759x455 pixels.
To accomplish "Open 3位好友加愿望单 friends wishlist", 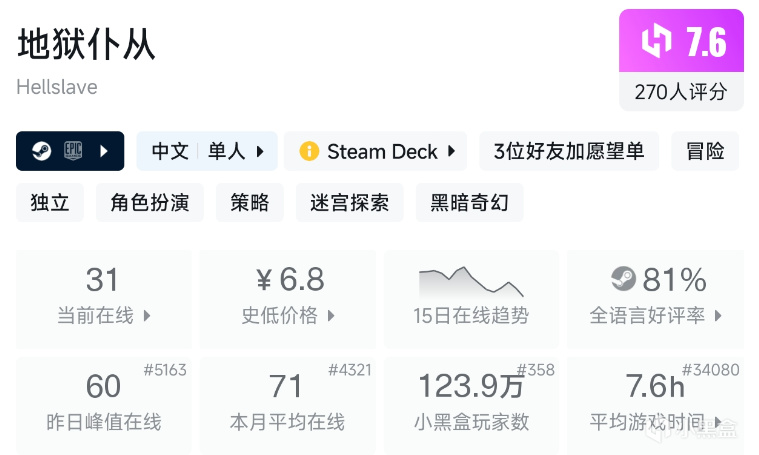I will click(x=569, y=151).
